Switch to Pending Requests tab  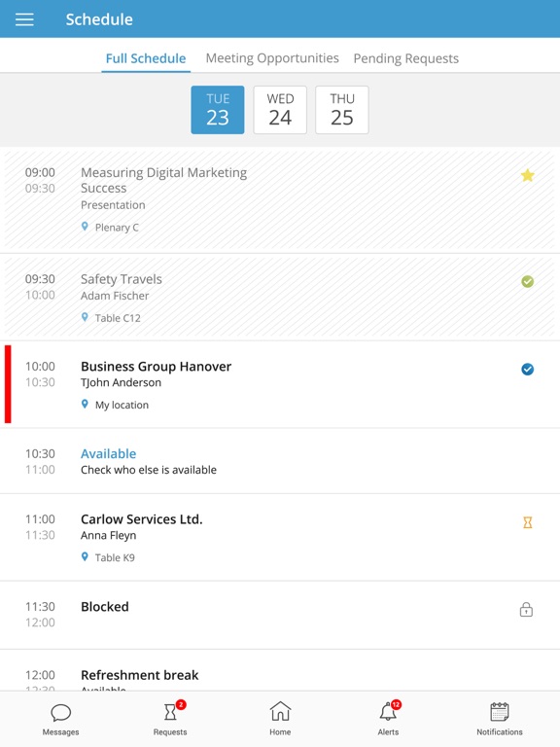(406, 58)
